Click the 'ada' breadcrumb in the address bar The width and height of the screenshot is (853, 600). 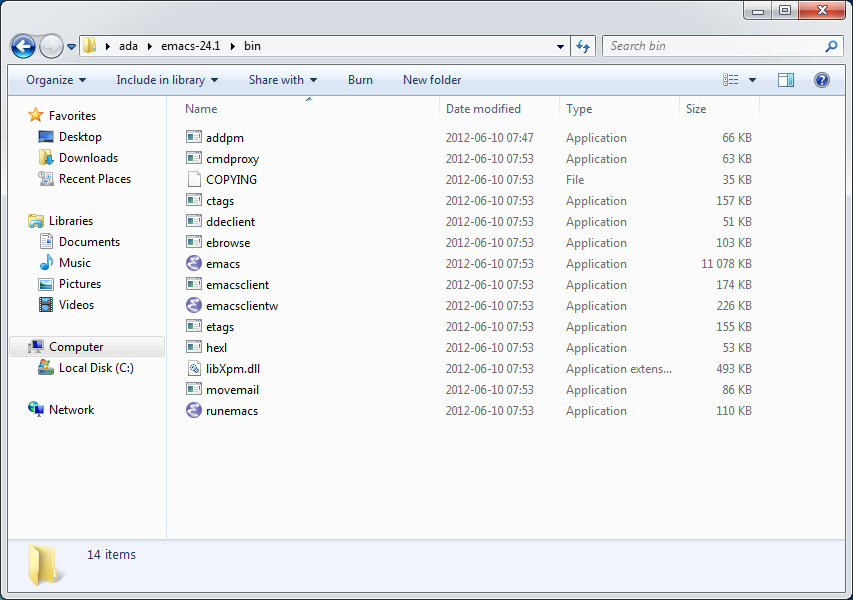pos(128,46)
